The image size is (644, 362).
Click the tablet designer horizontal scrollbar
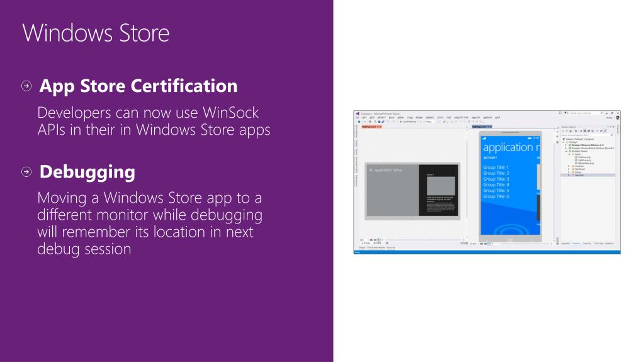[x=424, y=240]
